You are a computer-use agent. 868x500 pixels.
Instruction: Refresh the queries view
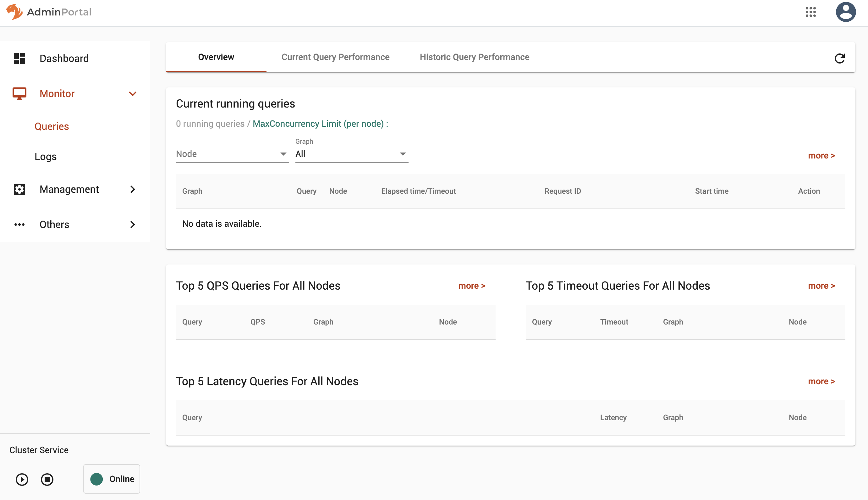click(839, 58)
